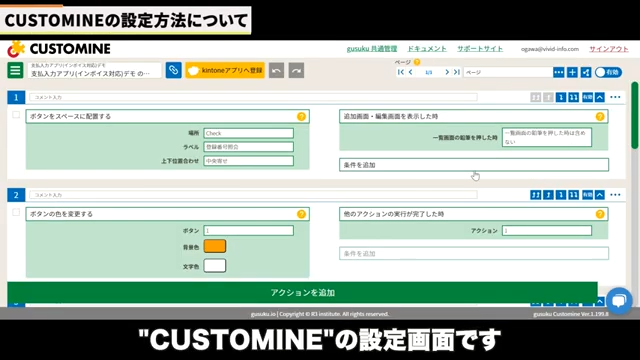Click help icon next to ページ label
Image resolution: width=640 pixels, height=360 pixels.
tap(417, 62)
